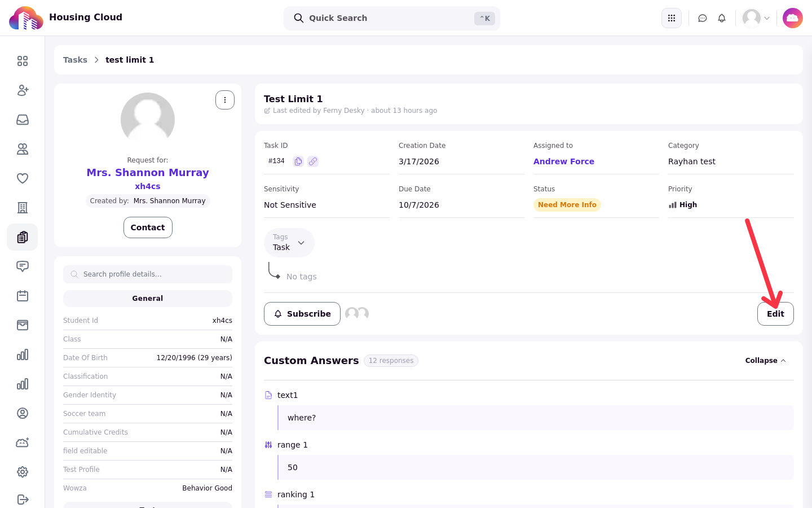Open the calendar icon in sidebar

23,296
